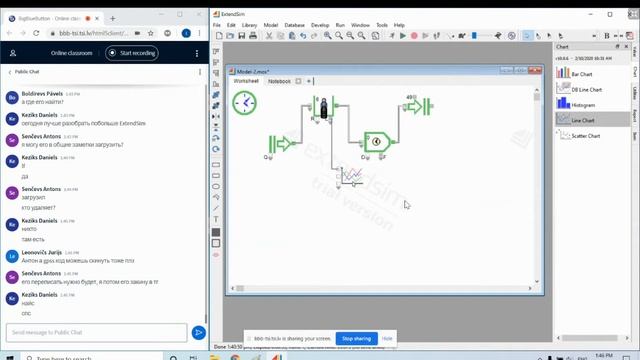The image size is (640, 360).
Task: Select the line drawing tool in left toolbar
Action: point(216,208)
